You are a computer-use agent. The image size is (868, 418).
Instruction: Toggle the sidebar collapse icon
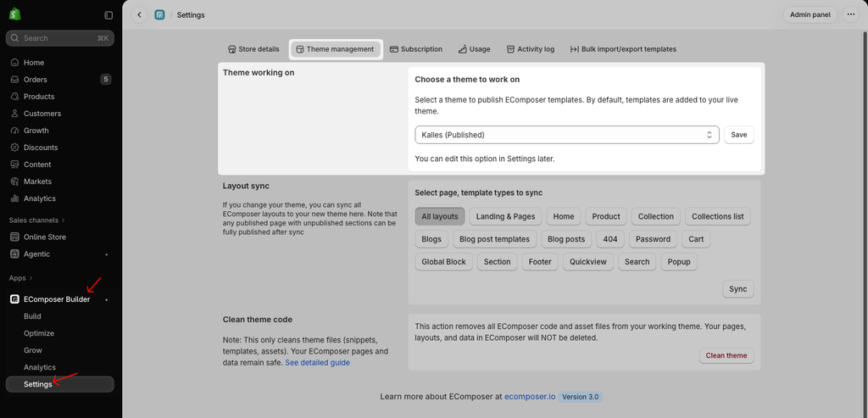(108, 15)
